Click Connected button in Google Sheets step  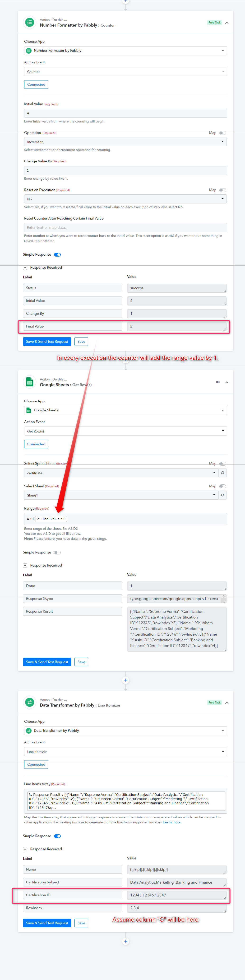(36, 444)
